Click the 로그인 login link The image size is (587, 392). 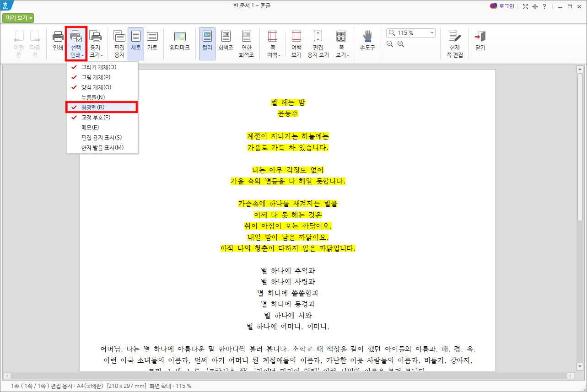[x=502, y=6]
